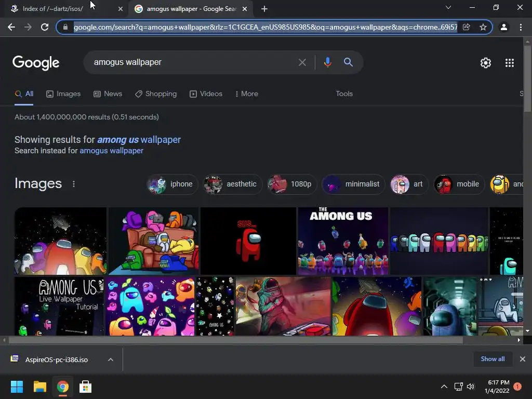
Task: Click the forward navigation arrow
Action: point(28,27)
